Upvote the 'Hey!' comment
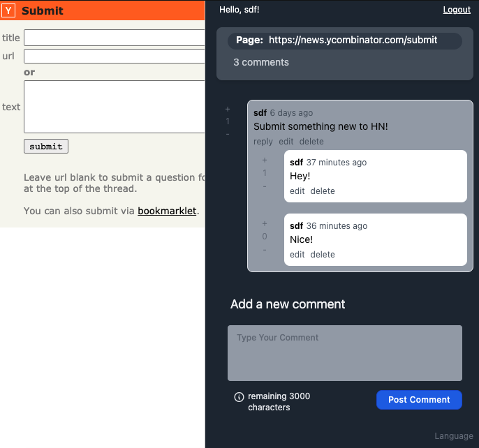The image size is (479, 448). 265,160
